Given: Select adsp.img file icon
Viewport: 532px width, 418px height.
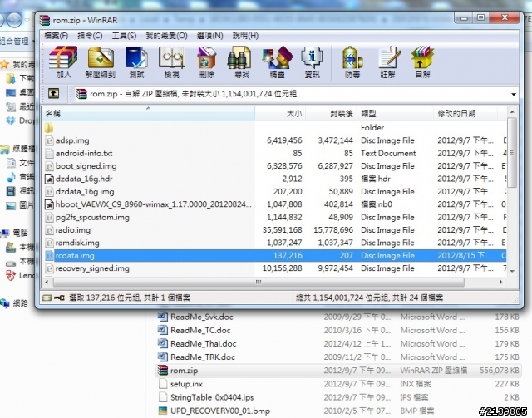Looking at the screenshot, I should pos(49,140).
